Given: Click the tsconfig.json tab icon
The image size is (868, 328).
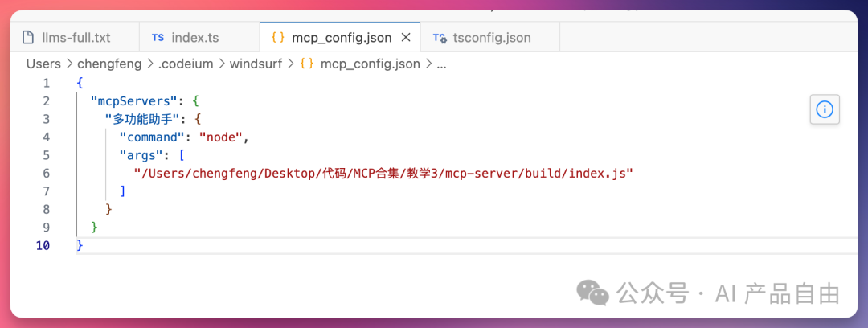Looking at the screenshot, I should point(440,38).
